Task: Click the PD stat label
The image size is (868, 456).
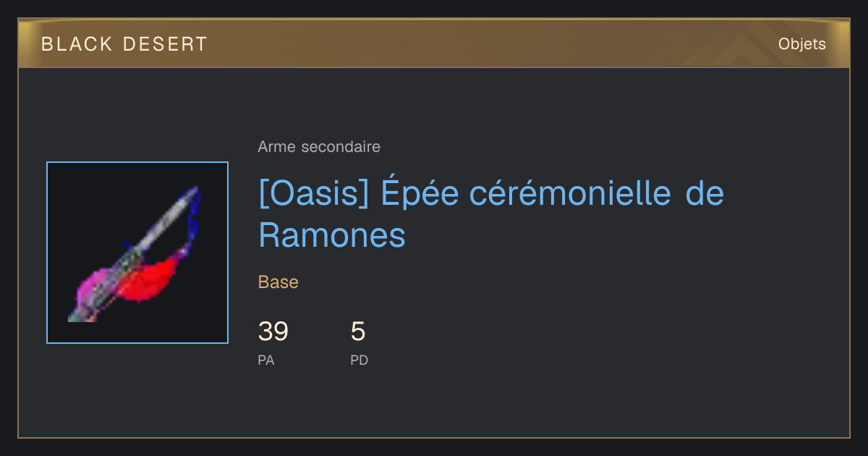Action: tap(359, 360)
